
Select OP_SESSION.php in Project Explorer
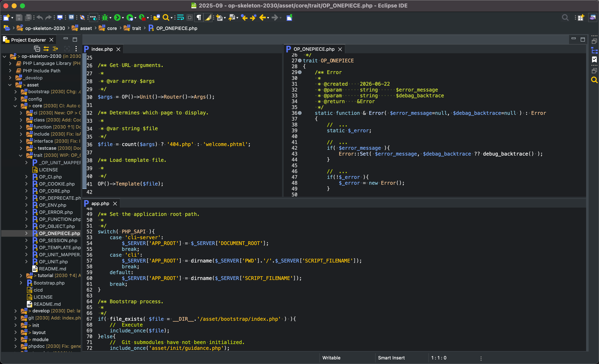58,240
